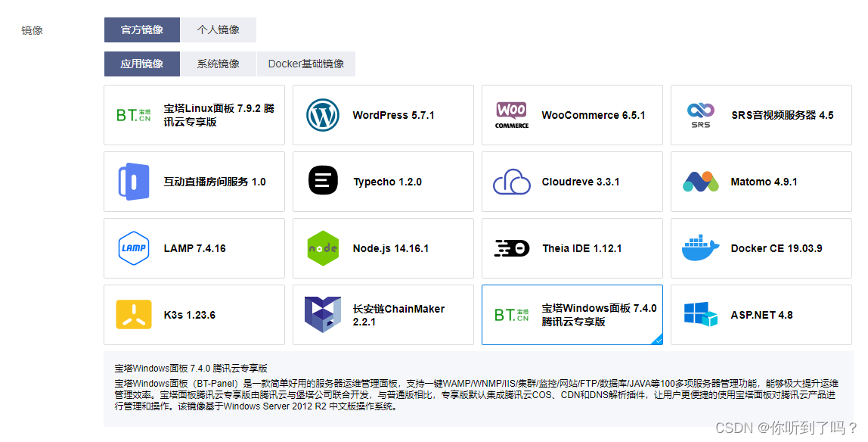Select the 系统镜像 tab

tap(218, 64)
